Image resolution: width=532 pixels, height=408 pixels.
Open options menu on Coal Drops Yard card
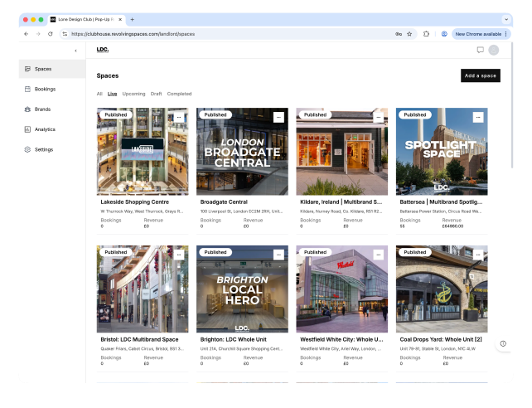[x=478, y=255]
